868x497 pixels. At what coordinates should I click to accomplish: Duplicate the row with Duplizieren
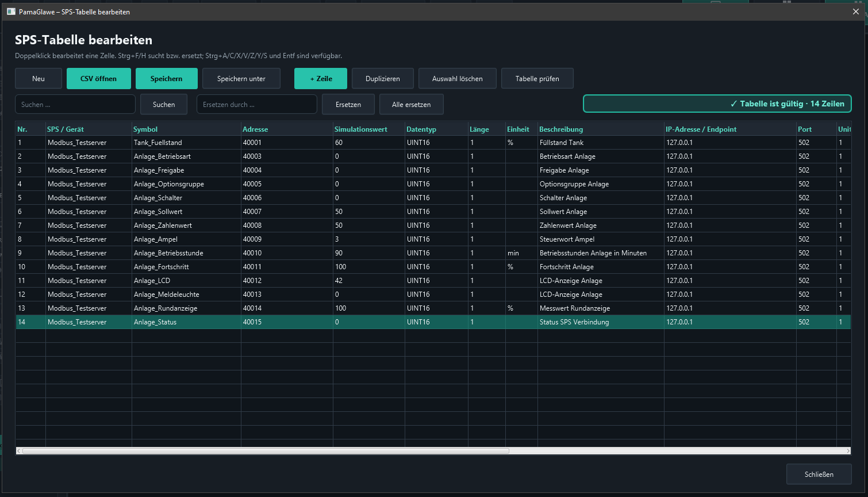tap(383, 79)
